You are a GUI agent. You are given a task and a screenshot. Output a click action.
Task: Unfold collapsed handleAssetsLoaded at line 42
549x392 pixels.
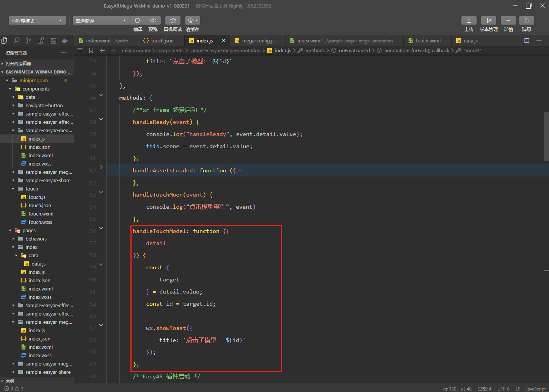pyautogui.click(x=101, y=167)
